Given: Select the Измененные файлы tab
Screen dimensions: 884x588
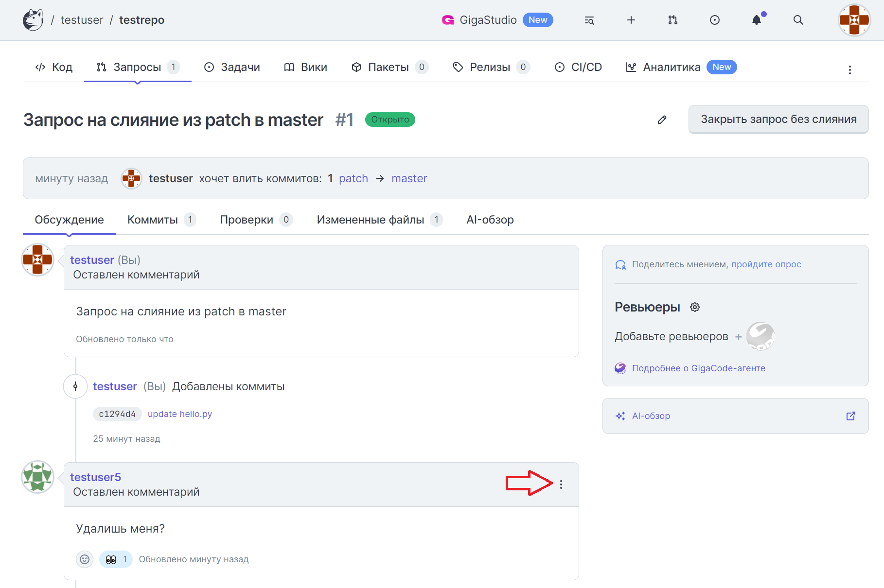Looking at the screenshot, I should pos(379,220).
